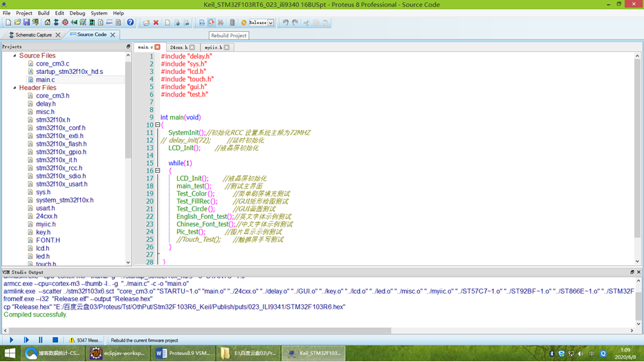Collapse the main function fold at line 10
The image size is (644, 362).
tap(157, 124)
